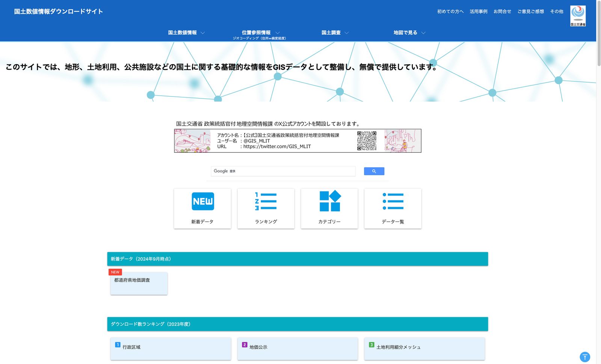The image size is (601, 364).
Task: Open the 行政区域 ranking card
Action: (171, 349)
